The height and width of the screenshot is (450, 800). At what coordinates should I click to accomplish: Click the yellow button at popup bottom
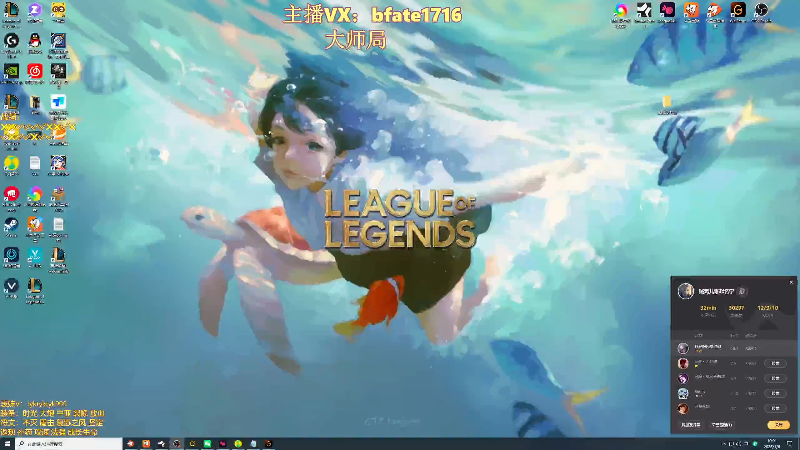pyautogui.click(x=778, y=424)
